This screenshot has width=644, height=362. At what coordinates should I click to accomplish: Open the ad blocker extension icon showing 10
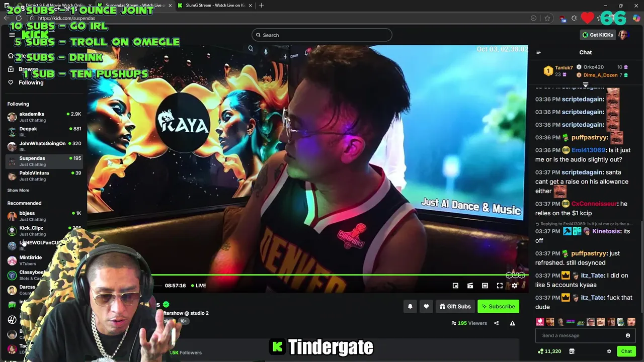pos(562,19)
